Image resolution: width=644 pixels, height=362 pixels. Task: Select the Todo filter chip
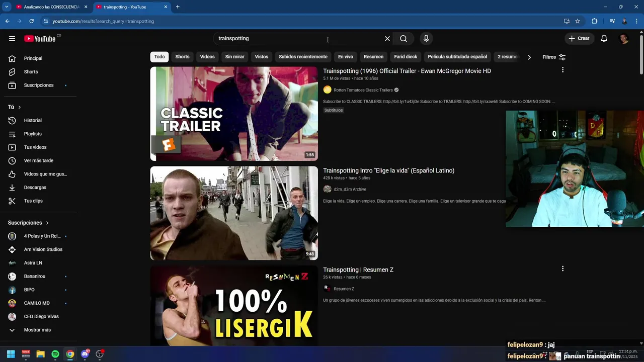[159, 57]
